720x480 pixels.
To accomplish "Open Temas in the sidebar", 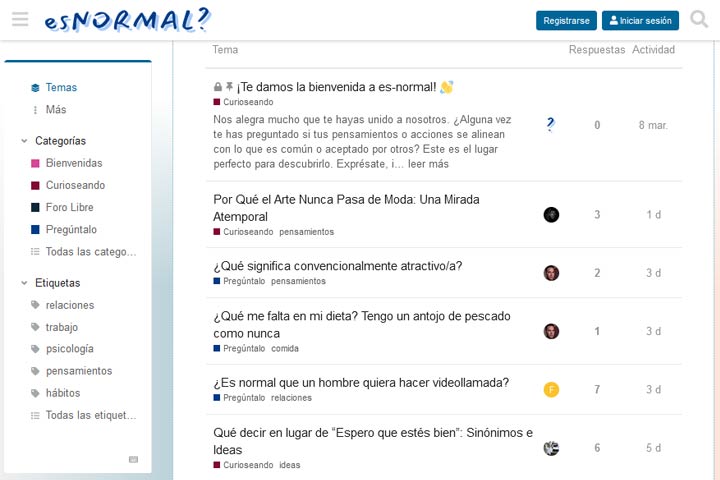I will point(61,87).
